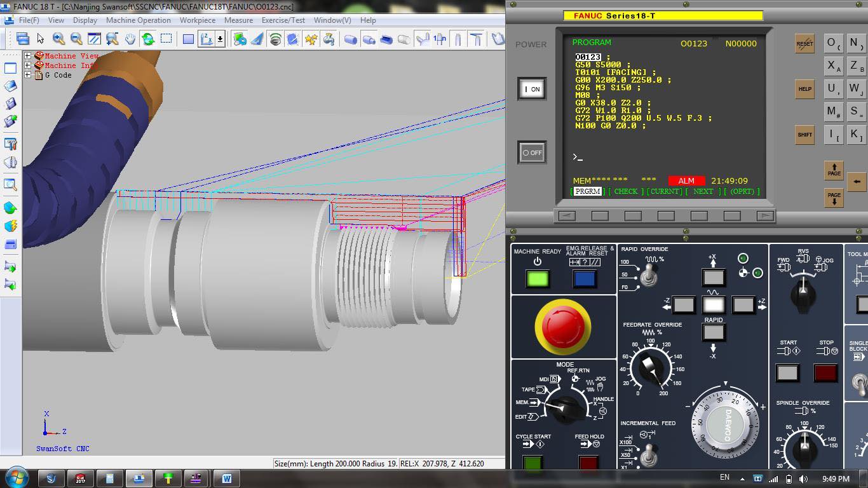Click the zoom out magnifier icon
The height and width of the screenshot is (488, 868).
click(76, 39)
